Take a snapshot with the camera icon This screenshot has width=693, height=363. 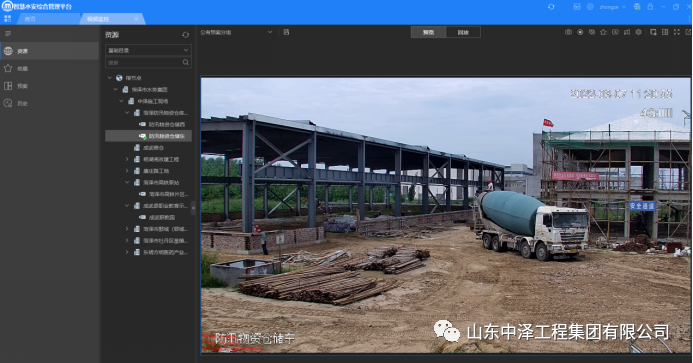[568, 32]
